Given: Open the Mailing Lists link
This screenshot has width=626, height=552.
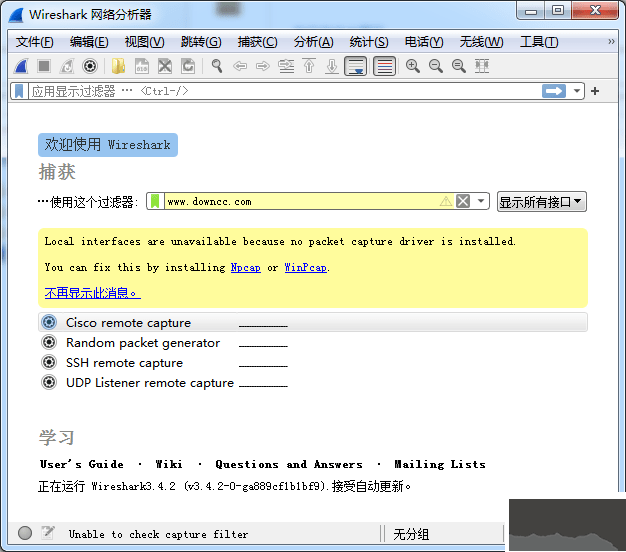Looking at the screenshot, I should pyautogui.click(x=440, y=464).
